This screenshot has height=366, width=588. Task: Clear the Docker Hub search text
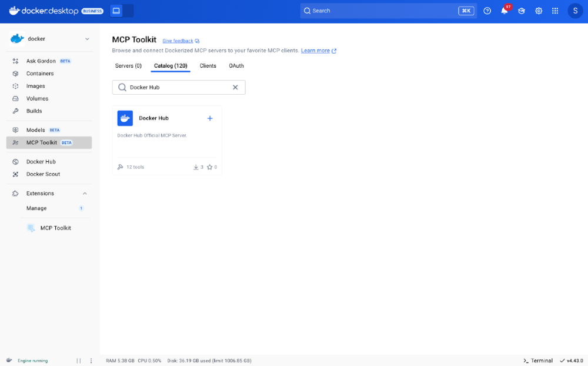tap(235, 87)
